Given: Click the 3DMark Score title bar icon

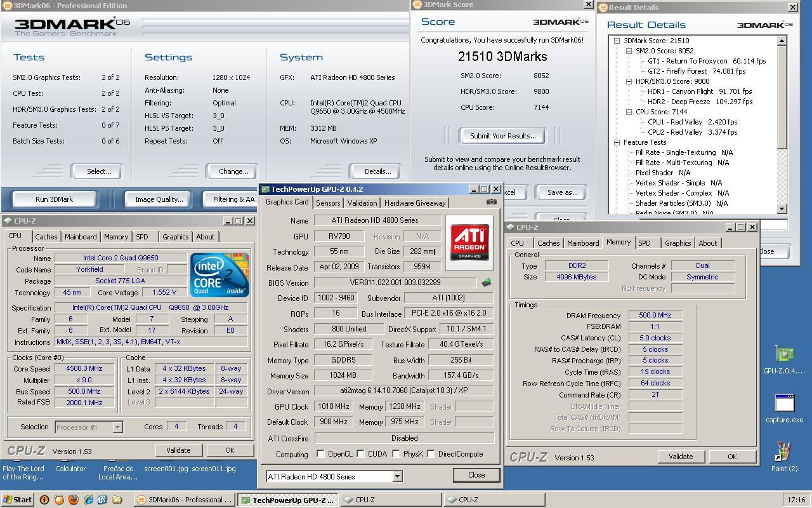Looking at the screenshot, I should click(x=417, y=4).
